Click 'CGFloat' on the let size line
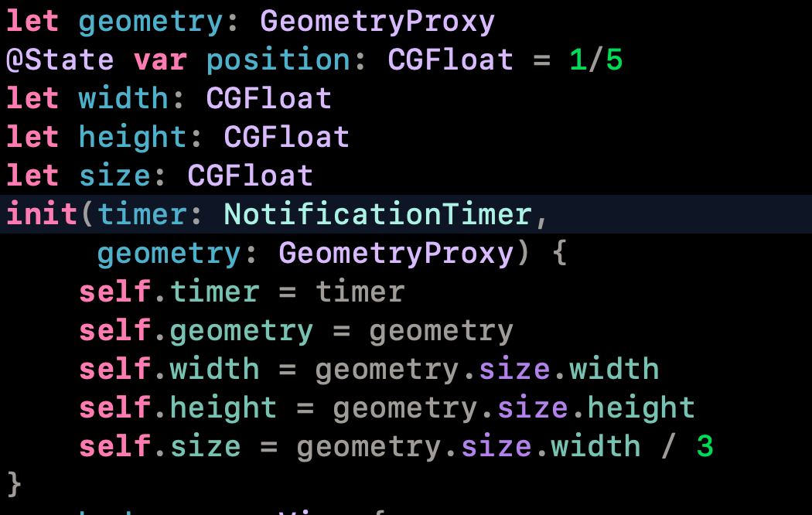Image resolution: width=812 pixels, height=515 pixels. coord(251,176)
